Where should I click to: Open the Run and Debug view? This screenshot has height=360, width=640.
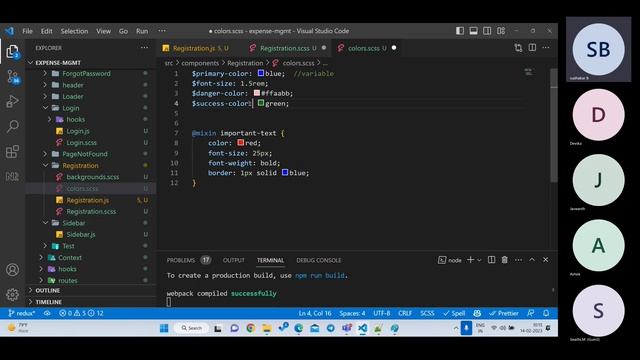point(12,101)
